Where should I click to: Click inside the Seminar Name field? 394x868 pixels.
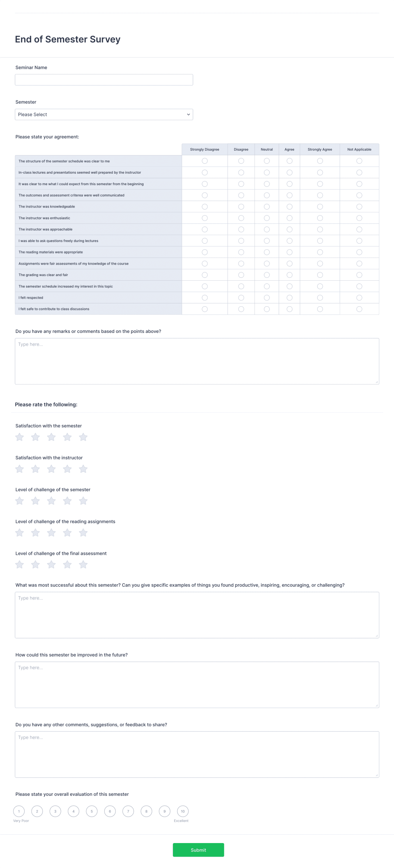[x=104, y=79]
